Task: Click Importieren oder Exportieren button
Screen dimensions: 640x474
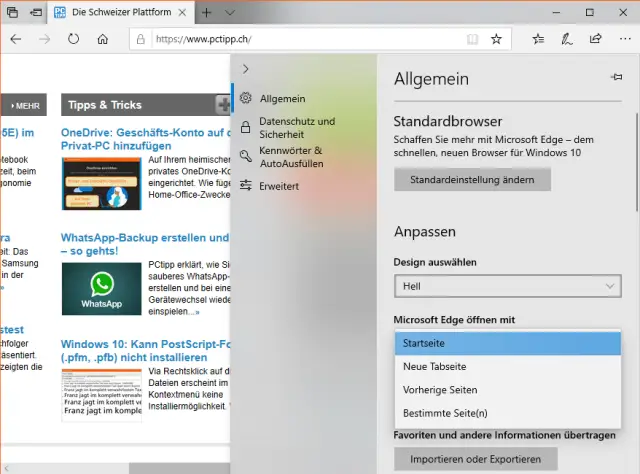Action: click(476, 459)
